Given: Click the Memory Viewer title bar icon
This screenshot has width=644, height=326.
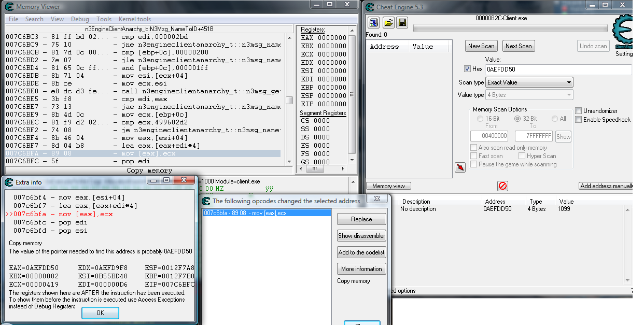Looking at the screenshot, I should pyautogui.click(x=10, y=7).
